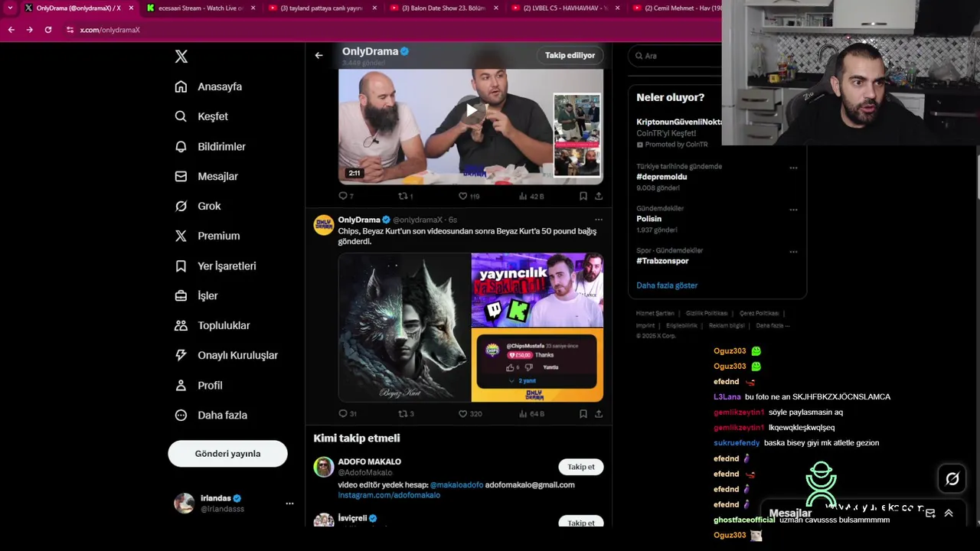This screenshot has height=551, width=980.
Task: View Chips post analytics 64 B
Action: point(531,413)
